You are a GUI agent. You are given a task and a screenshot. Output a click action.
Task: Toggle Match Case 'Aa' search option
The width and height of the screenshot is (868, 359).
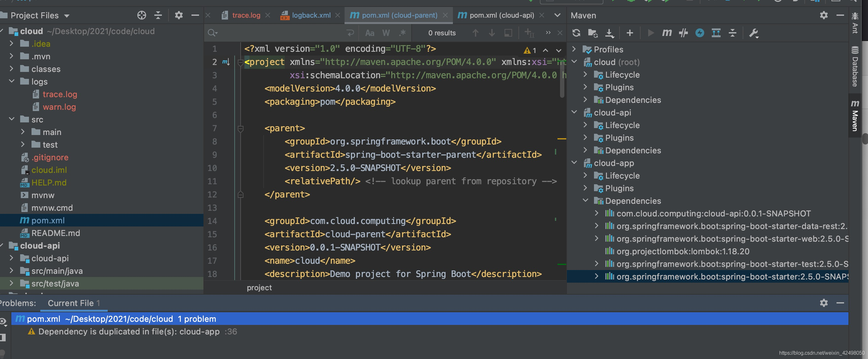point(370,33)
